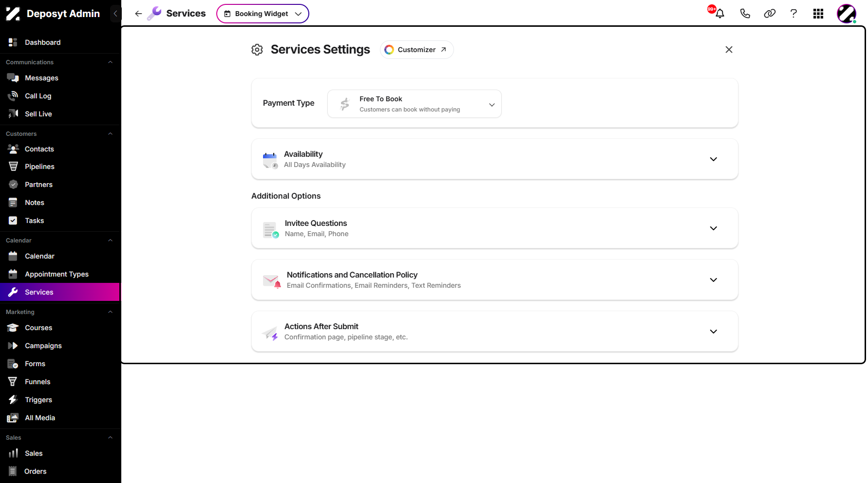Click the Notifications envelope bell icon
The width and height of the screenshot is (868, 483).
coord(271,281)
